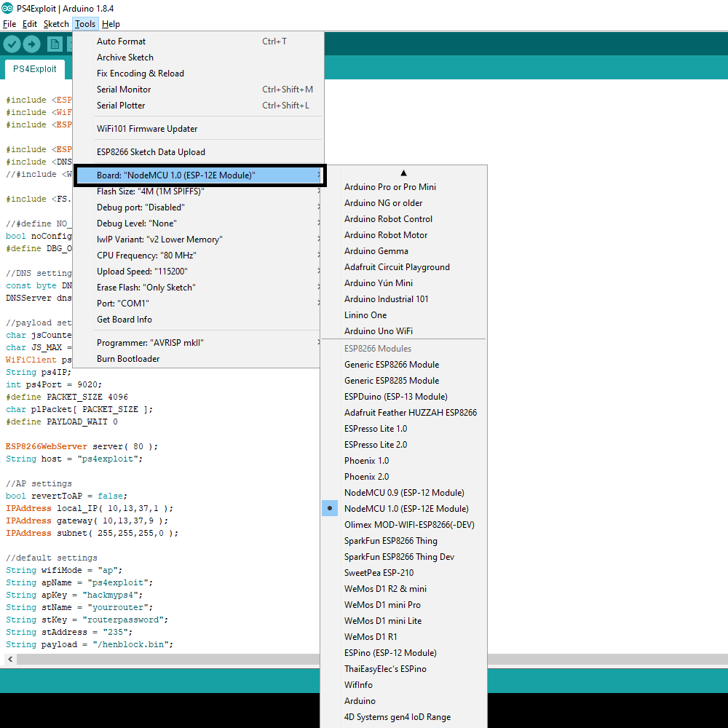This screenshot has width=728, height=728.
Task: Select Arduino NG or older board
Action: click(x=403, y=203)
